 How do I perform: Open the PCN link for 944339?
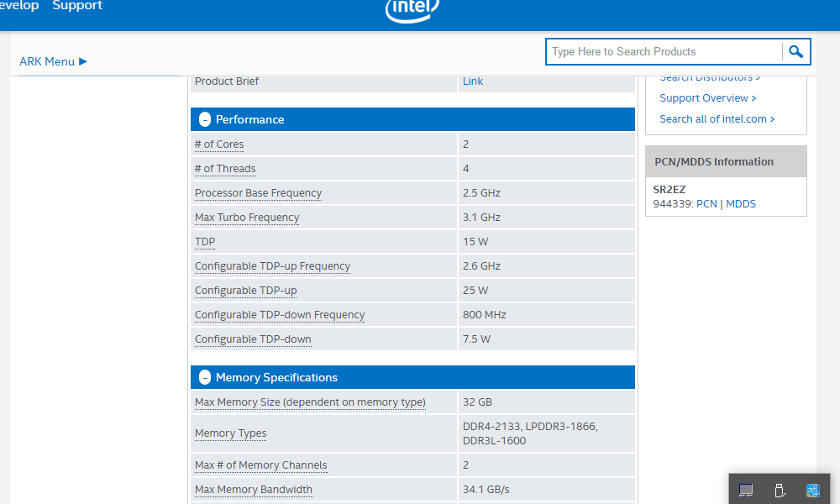706,204
